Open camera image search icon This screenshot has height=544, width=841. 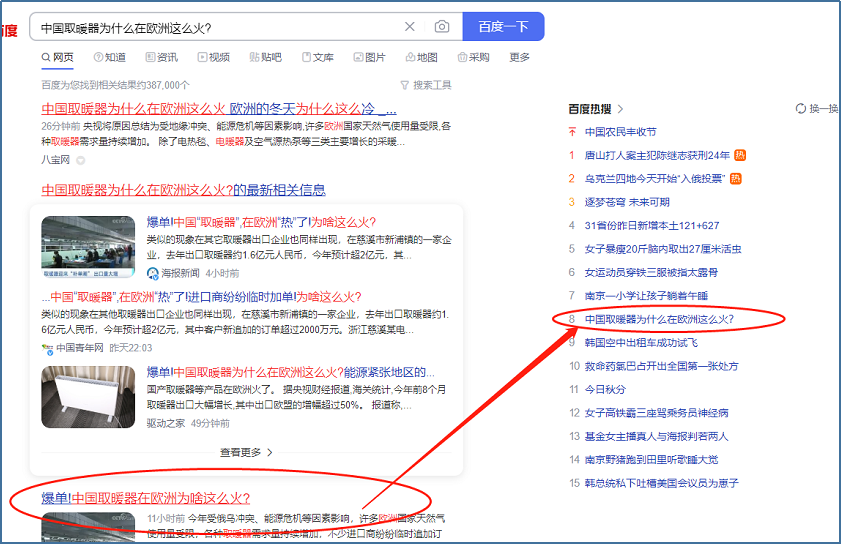[441, 27]
